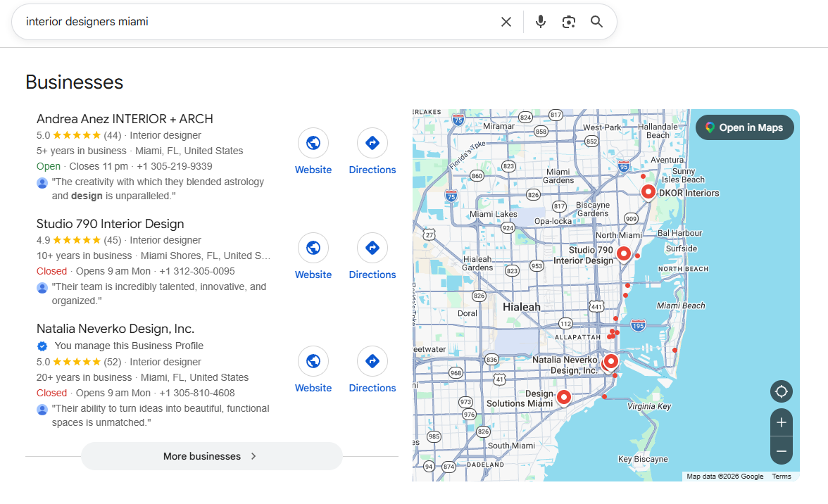Click reviewer avatar beside Studio 790 review quote
Image resolution: width=828 pixels, height=504 pixels.
click(42, 288)
